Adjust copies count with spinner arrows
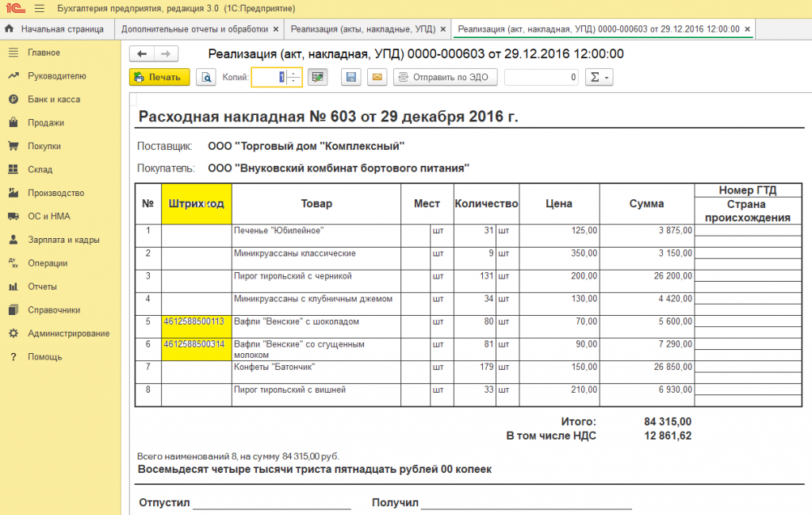812x515 pixels. click(293, 77)
